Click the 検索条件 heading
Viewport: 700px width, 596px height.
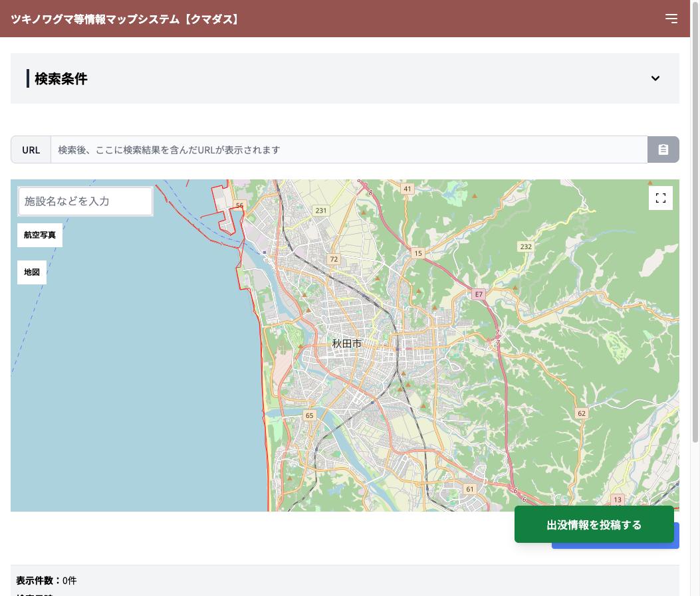(61, 78)
